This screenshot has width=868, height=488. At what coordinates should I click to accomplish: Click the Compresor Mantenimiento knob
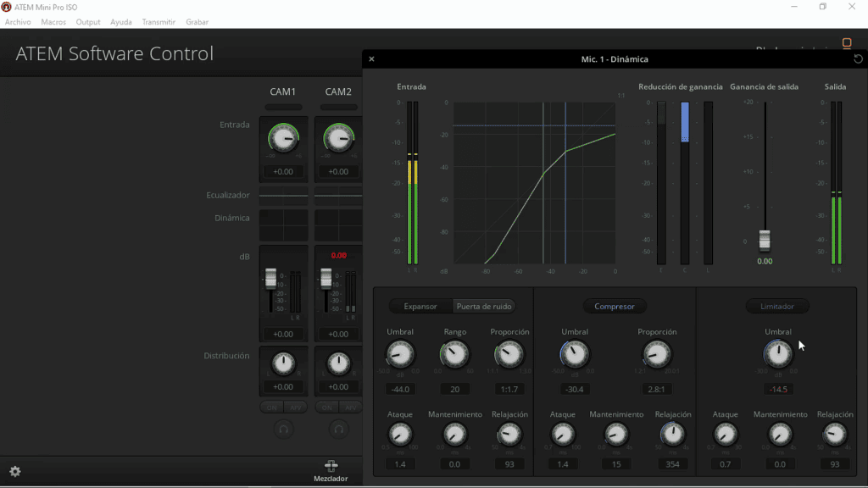pos(616,435)
